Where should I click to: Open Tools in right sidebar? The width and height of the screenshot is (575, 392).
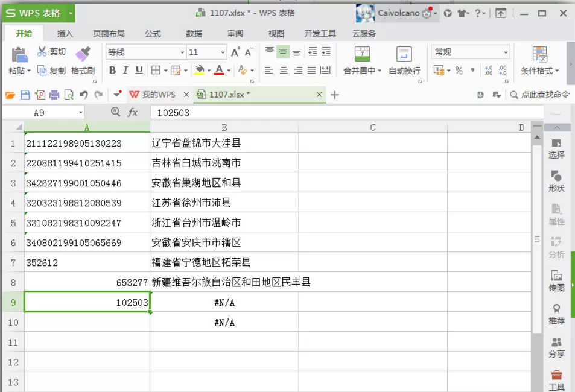[556, 381]
